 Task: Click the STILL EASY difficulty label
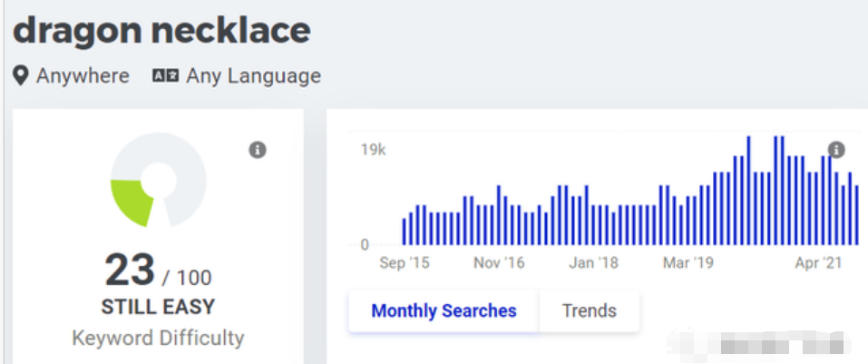[158, 306]
